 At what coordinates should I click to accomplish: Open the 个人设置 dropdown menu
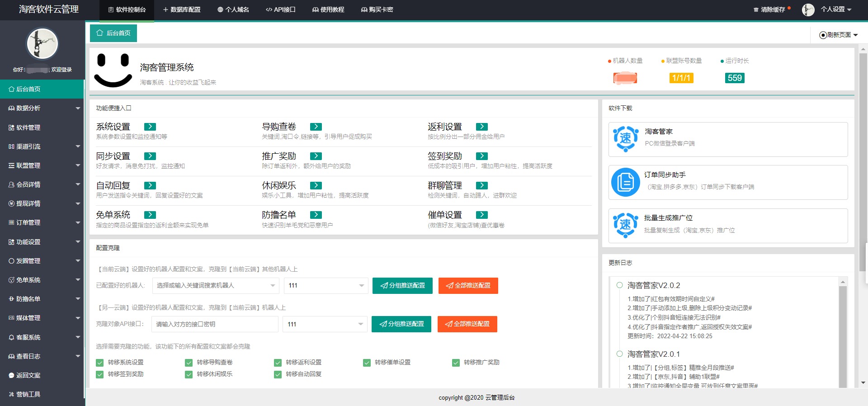(x=835, y=9)
